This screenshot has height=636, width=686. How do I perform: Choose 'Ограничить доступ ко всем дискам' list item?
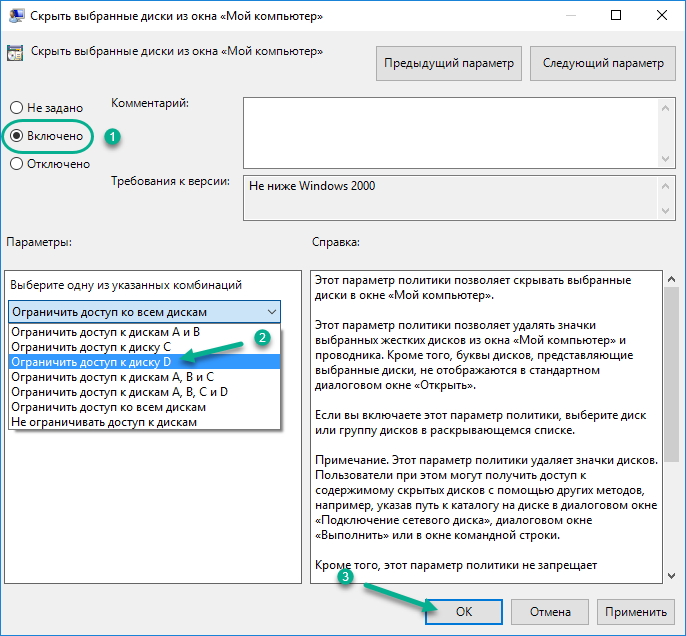108,407
